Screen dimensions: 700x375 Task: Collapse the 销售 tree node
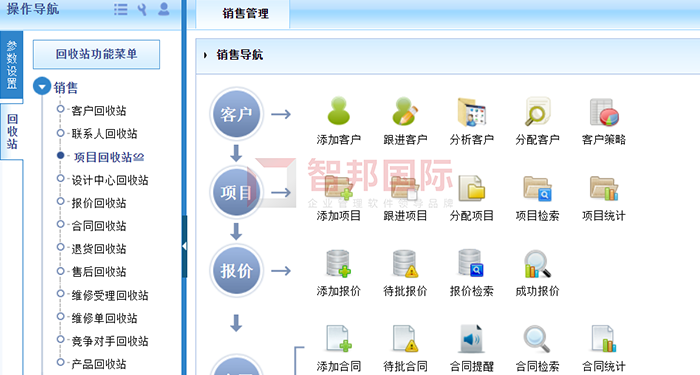coord(42,87)
